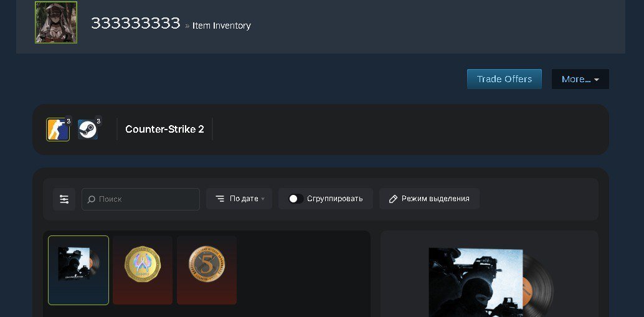Screen dimensions: 644x317
Task: Open the Trade Offers page
Action: pos(504,79)
